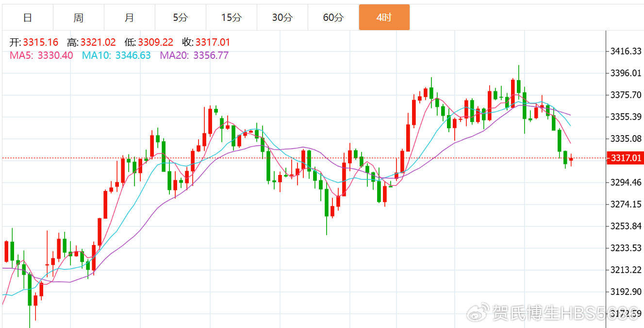This screenshot has height=328, width=644.
Task: Click the 开 opening price value 3315.16
Action: coord(40,42)
